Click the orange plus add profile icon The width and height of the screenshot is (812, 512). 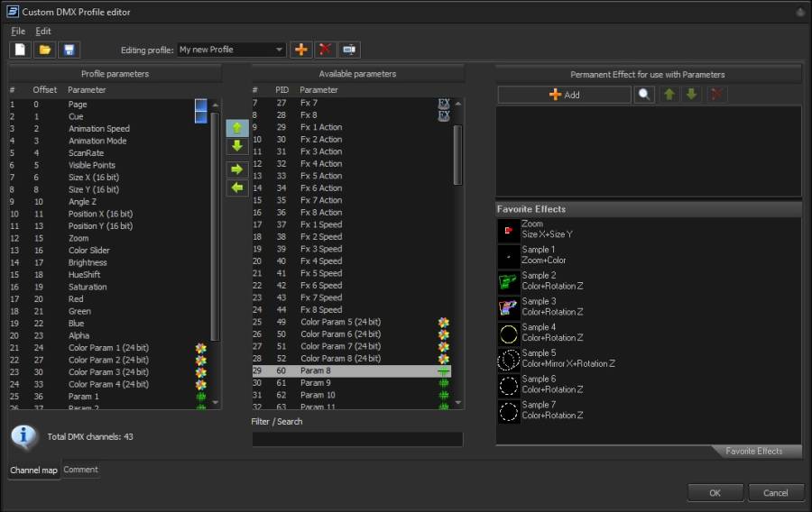(x=301, y=50)
